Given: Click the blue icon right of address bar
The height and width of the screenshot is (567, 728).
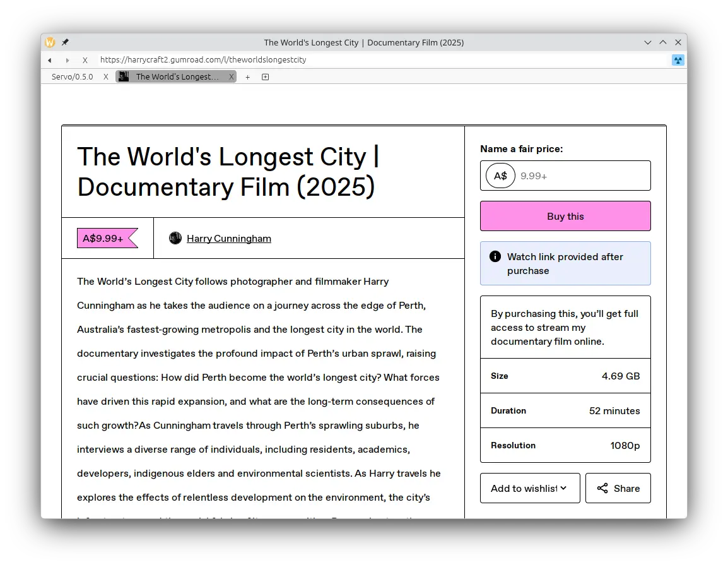Looking at the screenshot, I should click(678, 60).
